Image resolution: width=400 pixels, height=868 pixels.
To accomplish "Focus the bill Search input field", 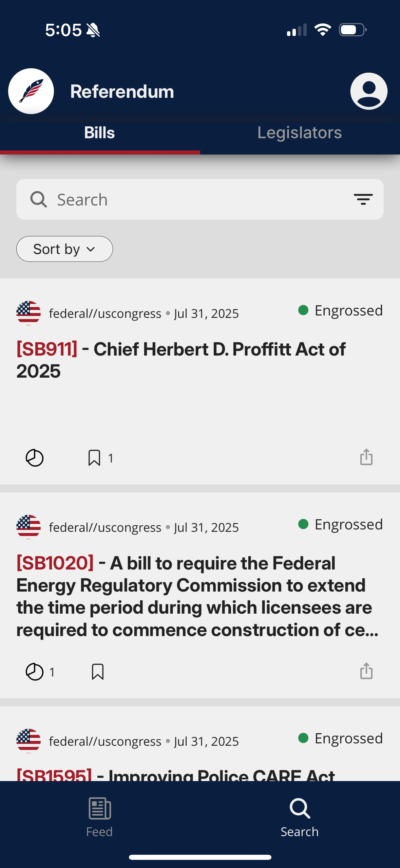I will (x=200, y=199).
